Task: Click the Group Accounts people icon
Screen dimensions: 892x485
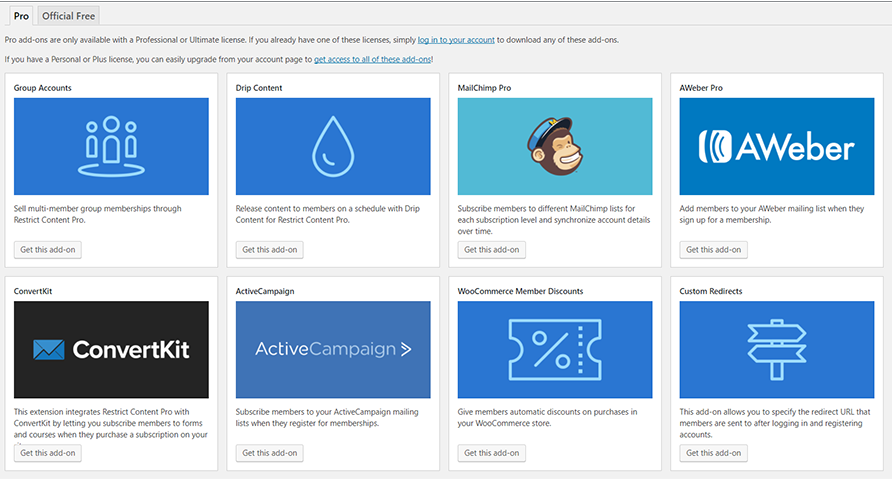Action: click(111, 146)
